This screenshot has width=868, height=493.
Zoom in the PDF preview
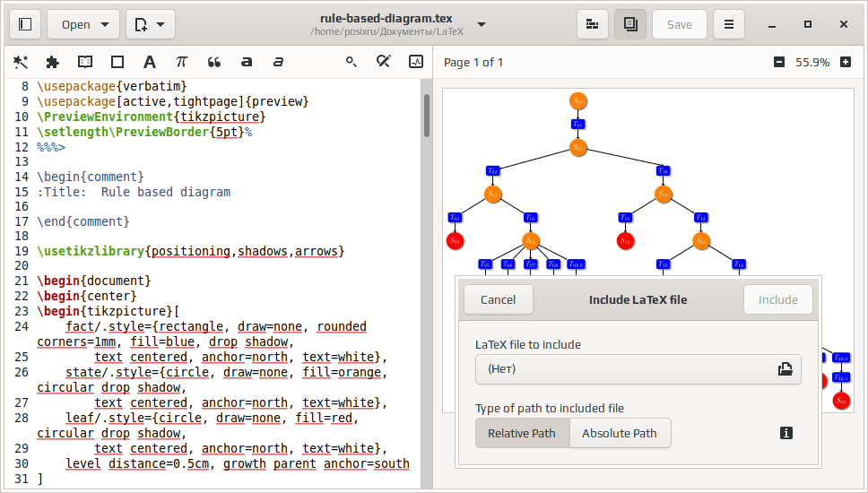click(846, 62)
